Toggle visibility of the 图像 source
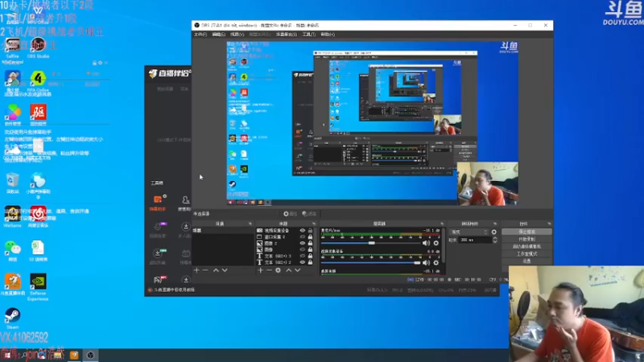644x362 pixels. coord(303,249)
